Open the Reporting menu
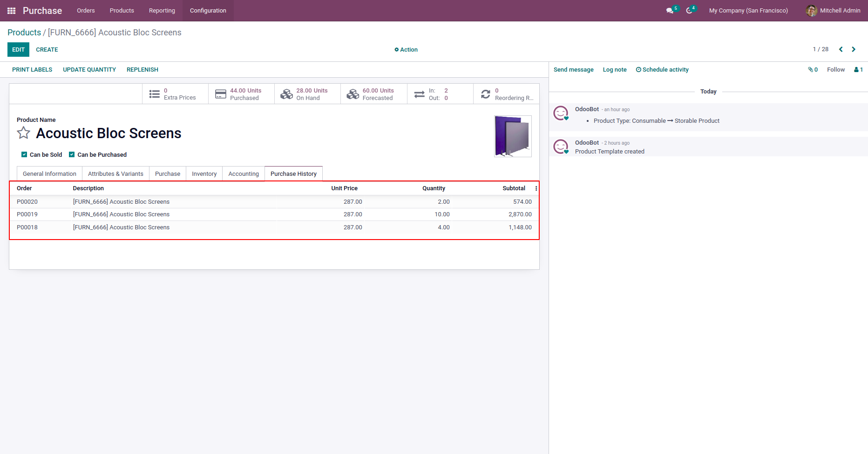Screen dimensions: 868x454 pos(162,11)
